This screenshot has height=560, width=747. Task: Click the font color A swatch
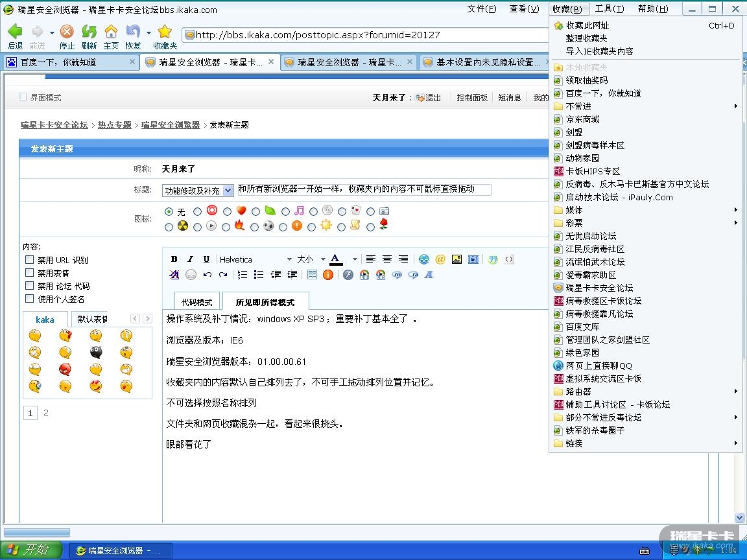(336, 259)
